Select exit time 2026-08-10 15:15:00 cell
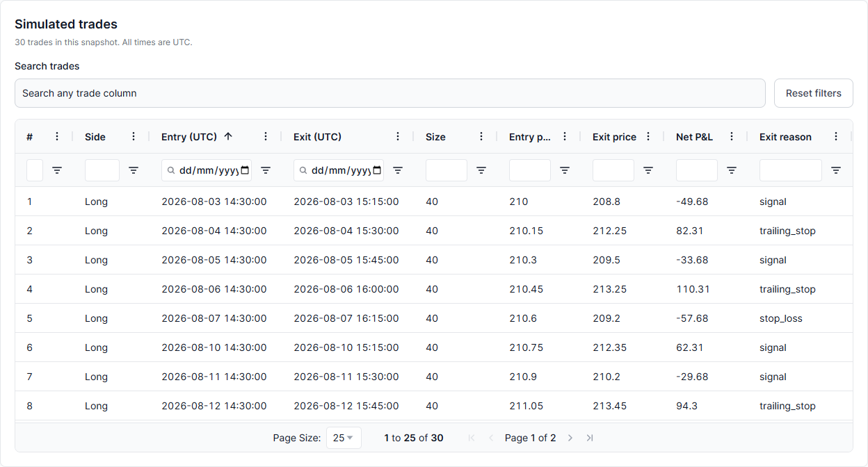Screen dimensions: 868x467 [x=348, y=347]
